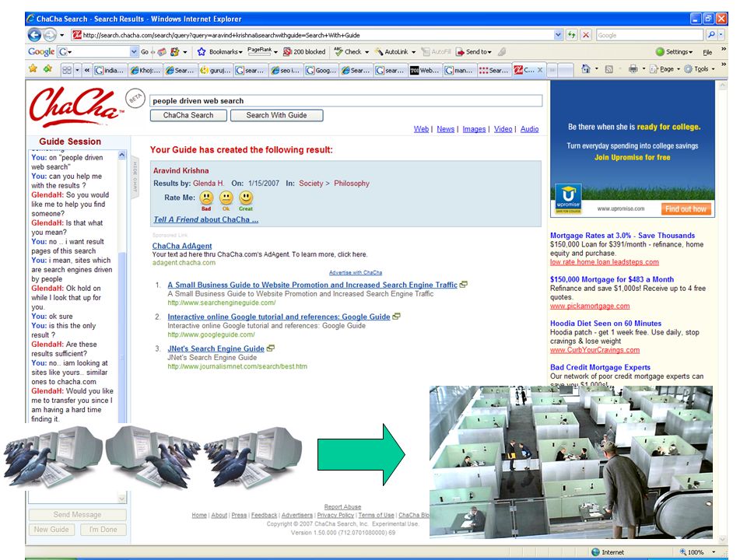Close the active ChaCha tab

pyautogui.click(x=540, y=70)
